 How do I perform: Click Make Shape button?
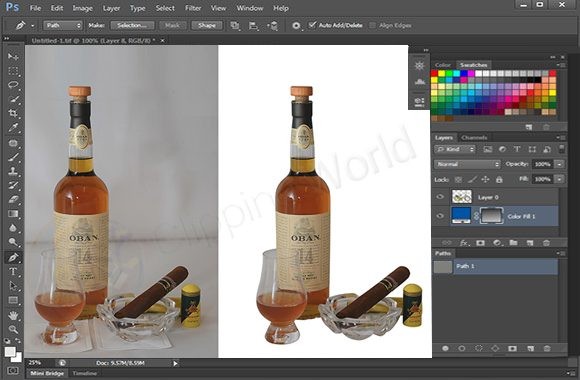tap(207, 25)
